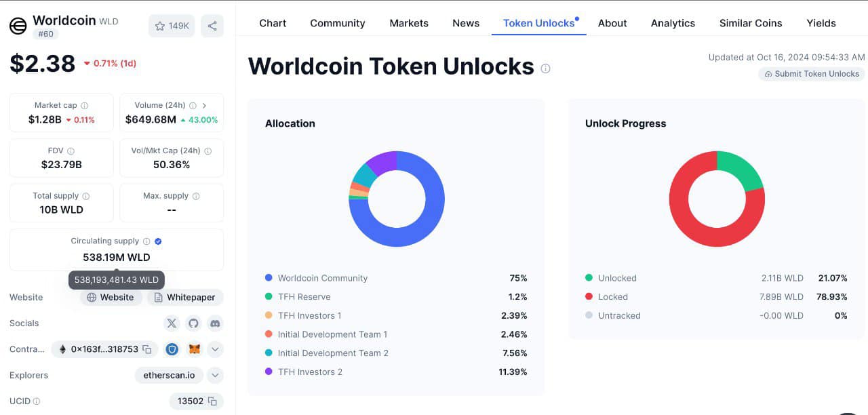Viewport: 868px width, 415px height.
Task: Open the GitHub social icon
Action: click(193, 323)
